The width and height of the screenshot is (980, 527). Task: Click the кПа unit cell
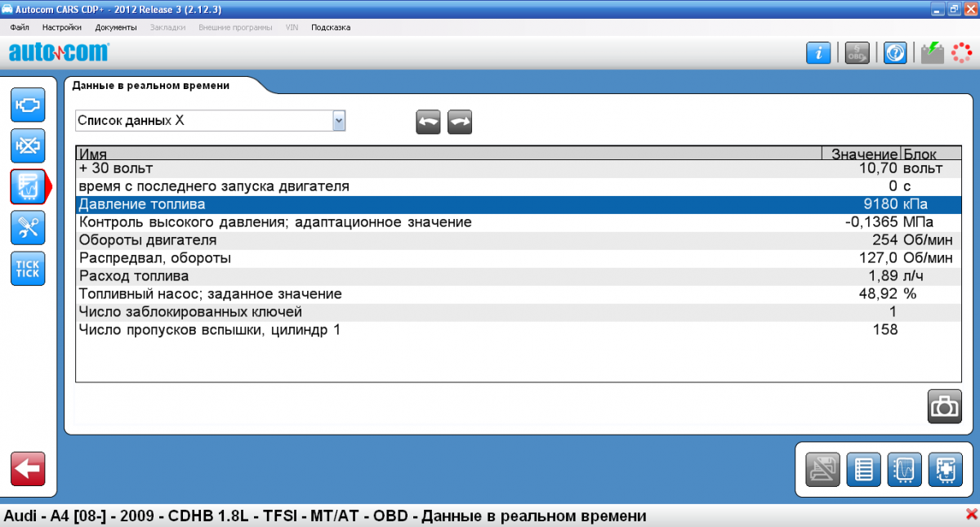click(915, 204)
